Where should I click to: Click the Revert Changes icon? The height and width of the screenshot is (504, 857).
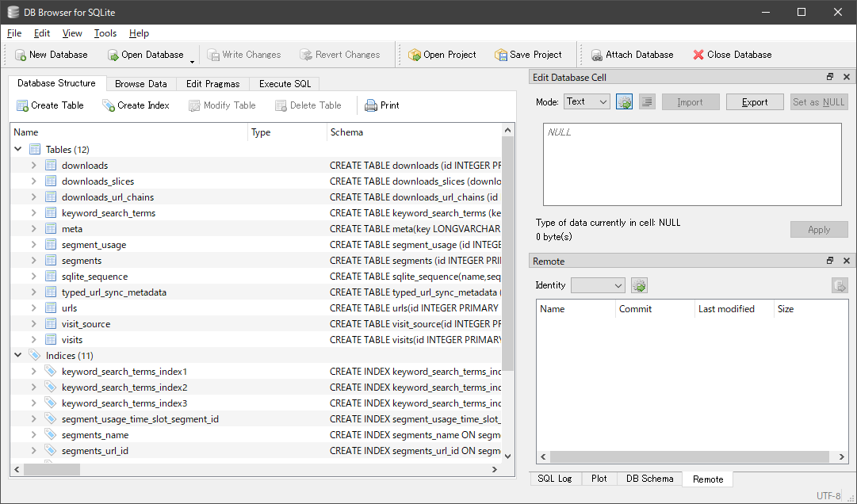(x=305, y=54)
